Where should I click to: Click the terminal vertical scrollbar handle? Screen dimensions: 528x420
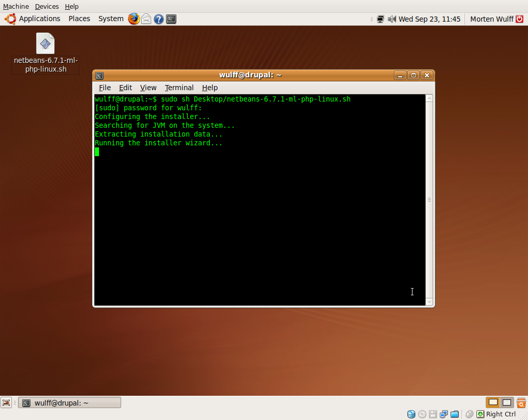tap(429, 200)
